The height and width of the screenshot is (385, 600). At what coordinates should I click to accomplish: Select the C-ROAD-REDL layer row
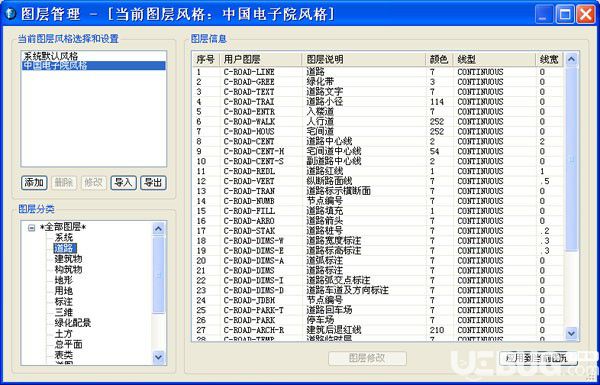point(378,171)
